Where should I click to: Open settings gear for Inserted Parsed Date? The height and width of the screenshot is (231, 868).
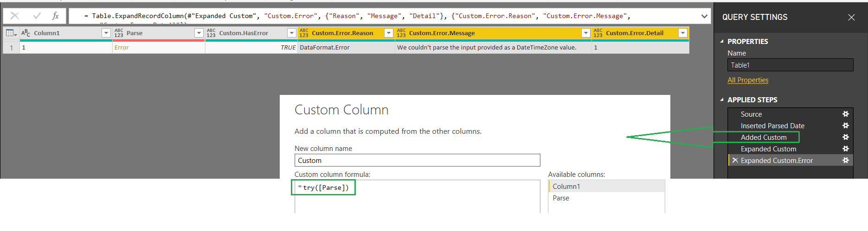(x=846, y=125)
